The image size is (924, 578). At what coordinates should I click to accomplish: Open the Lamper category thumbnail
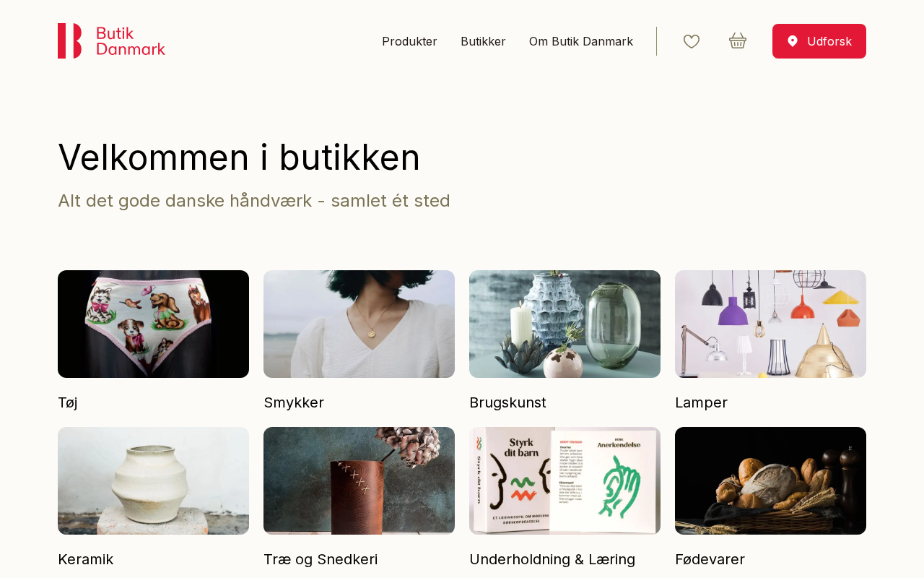(770, 324)
